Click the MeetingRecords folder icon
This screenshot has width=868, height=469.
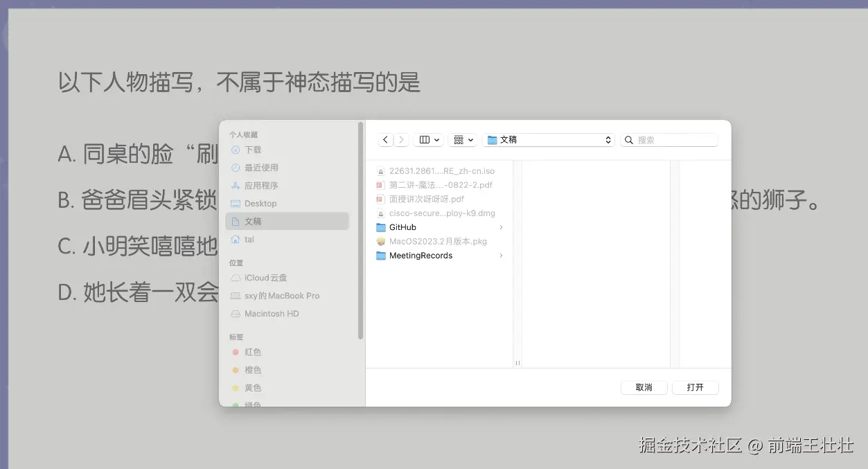click(x=380, y=256)
